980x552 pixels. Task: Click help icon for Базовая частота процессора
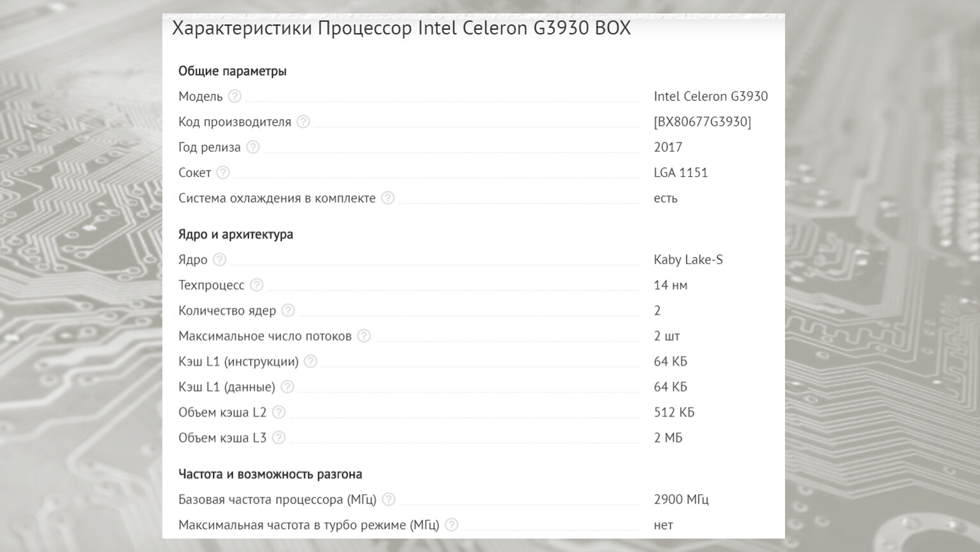pyautogui.click(x=389, y=500)
